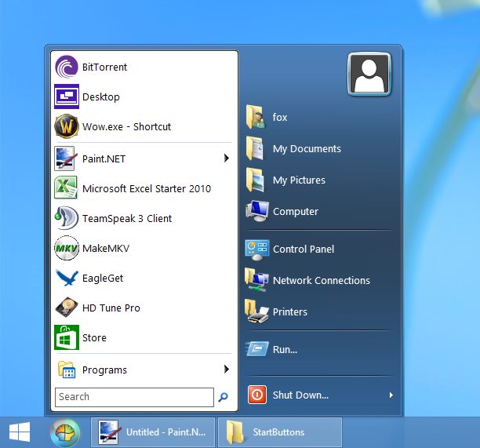This screenshot has height=448, width=480.
Task: Expand the Programs submenu arrow
Action: pos(226,369)
